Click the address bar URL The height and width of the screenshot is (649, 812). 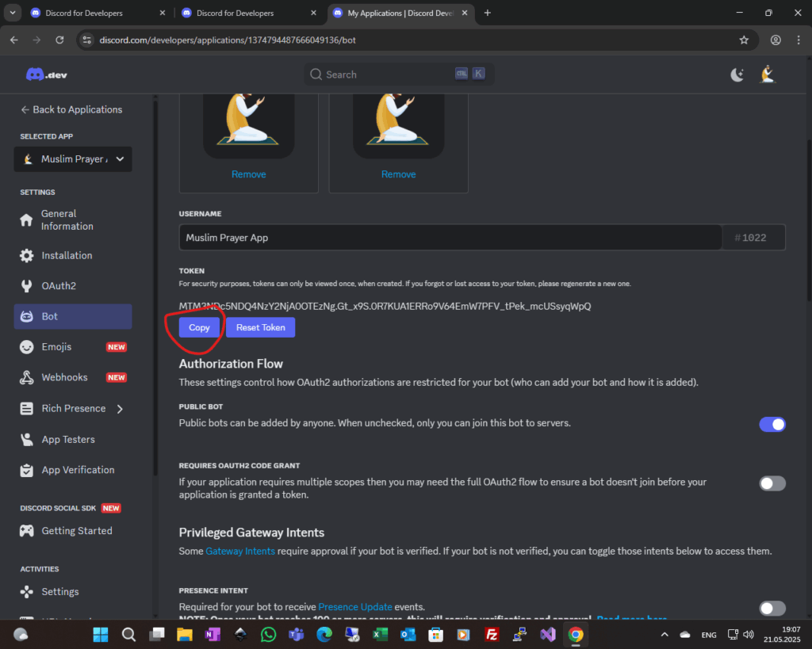coord(228,40)
